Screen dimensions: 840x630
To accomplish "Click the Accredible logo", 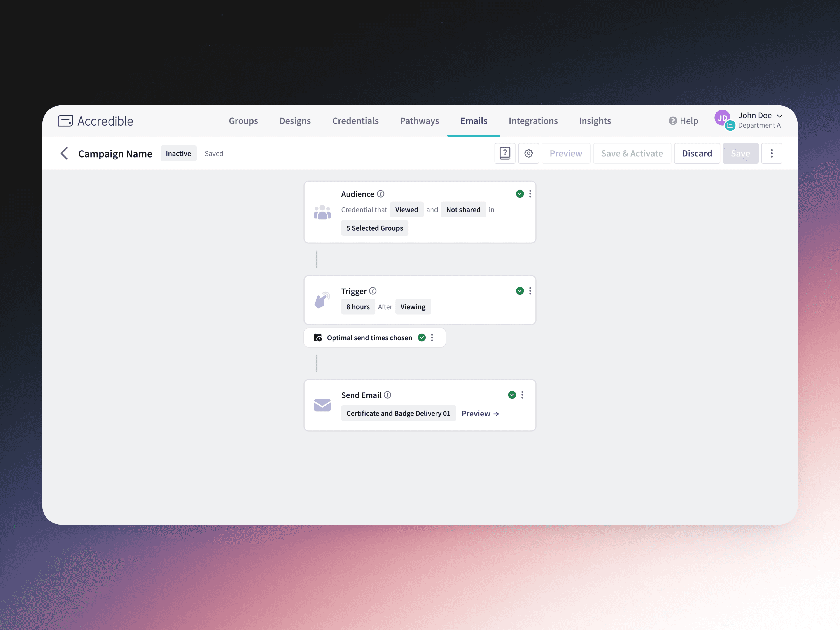I will (x=95, y=121).
